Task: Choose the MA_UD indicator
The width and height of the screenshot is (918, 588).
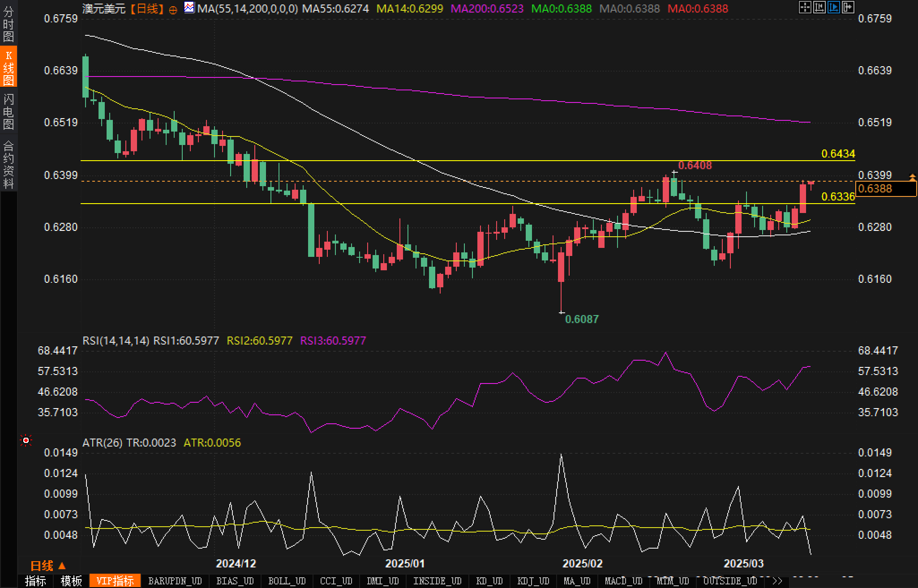Action: 577,581
